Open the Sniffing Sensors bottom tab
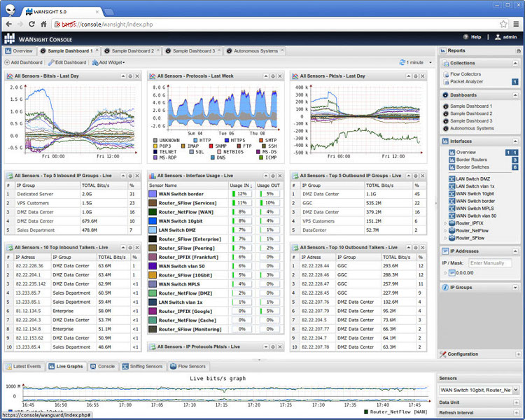The image size is (525, 420). coord(142,366)
